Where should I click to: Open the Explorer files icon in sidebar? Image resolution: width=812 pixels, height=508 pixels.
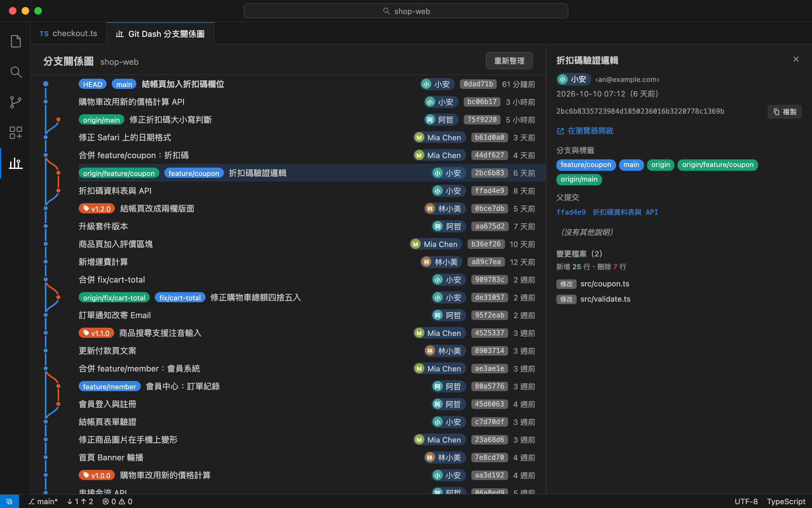[x=16, y=41]
